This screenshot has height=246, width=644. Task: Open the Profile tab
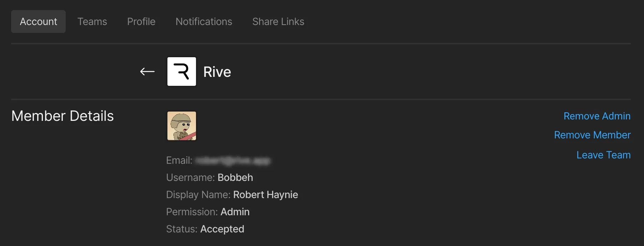141,21
